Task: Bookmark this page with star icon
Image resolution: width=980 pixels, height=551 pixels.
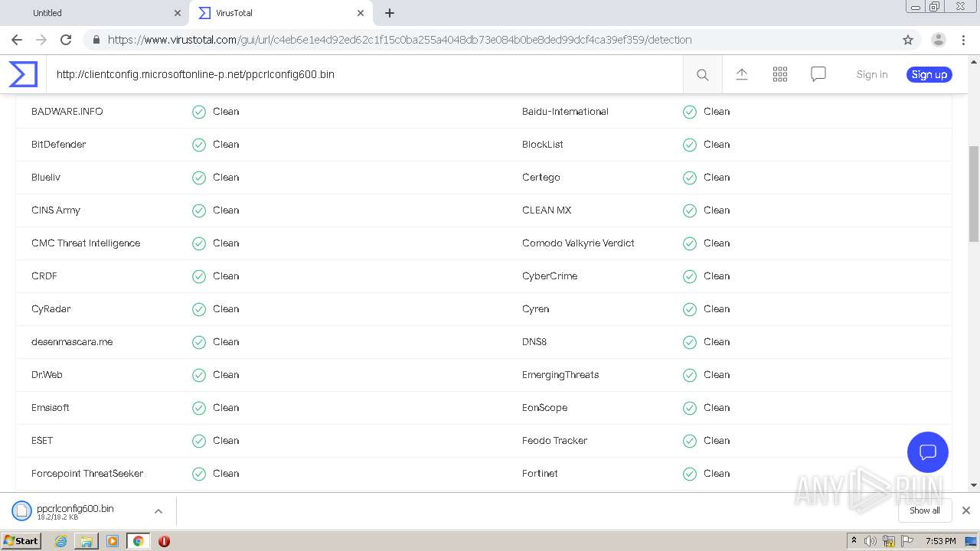Action: (x=908, y=40)
